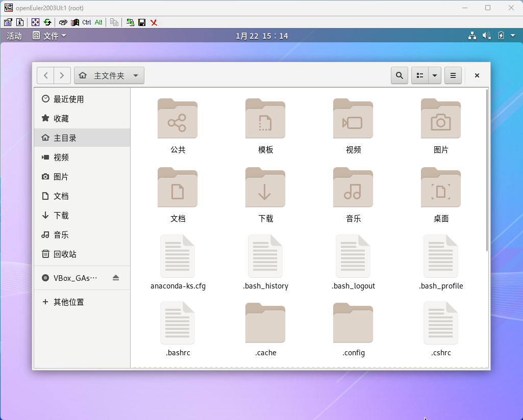Toggle the Ctrl key in VNC toolbar

[86, 22]
